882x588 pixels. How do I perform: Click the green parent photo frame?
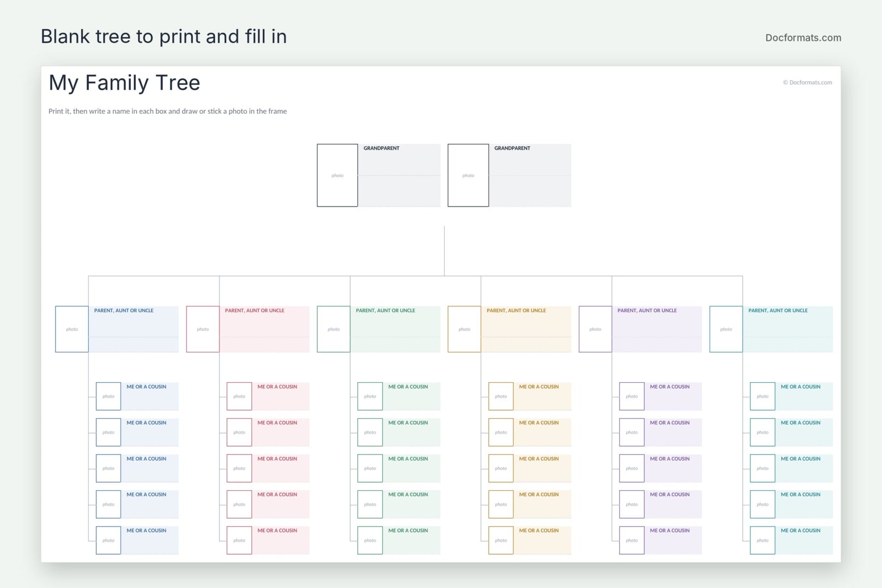[334, 329]
